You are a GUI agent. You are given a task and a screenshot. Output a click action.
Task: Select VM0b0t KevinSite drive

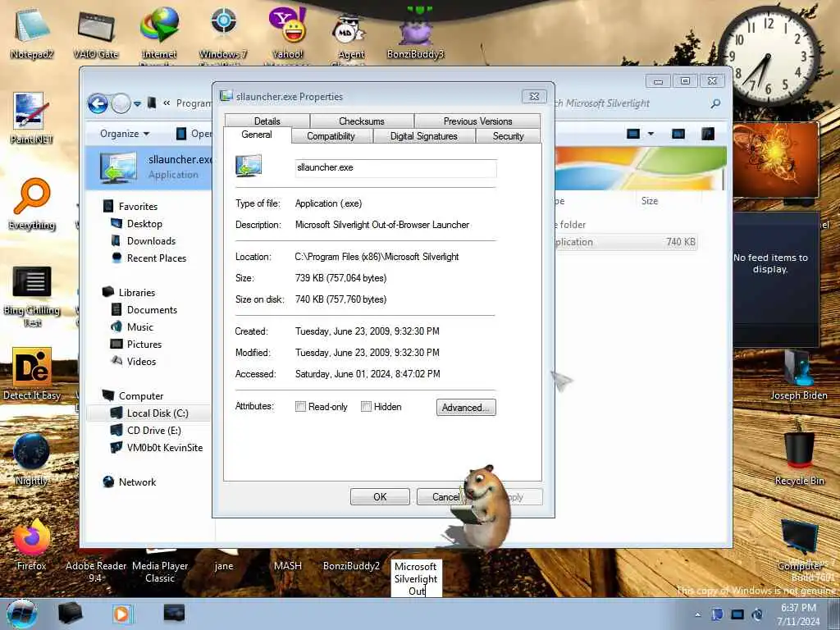164,447
